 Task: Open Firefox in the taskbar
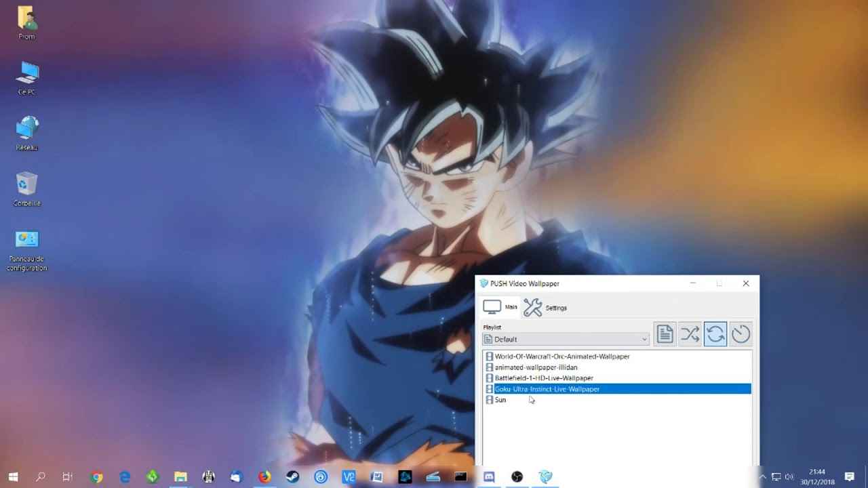point(264,477)
